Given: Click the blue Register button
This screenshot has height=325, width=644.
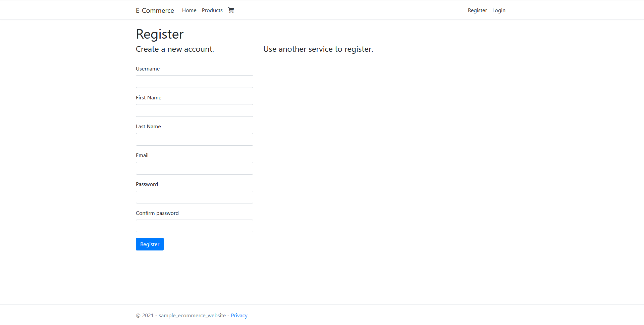Looking at the screenshot, I should point(150,244).
